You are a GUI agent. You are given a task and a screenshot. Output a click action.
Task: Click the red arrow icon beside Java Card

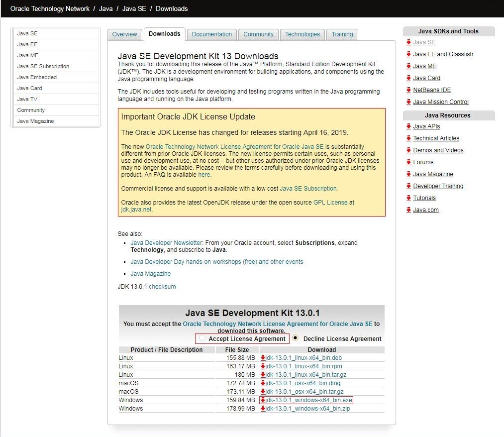(408, 78)
